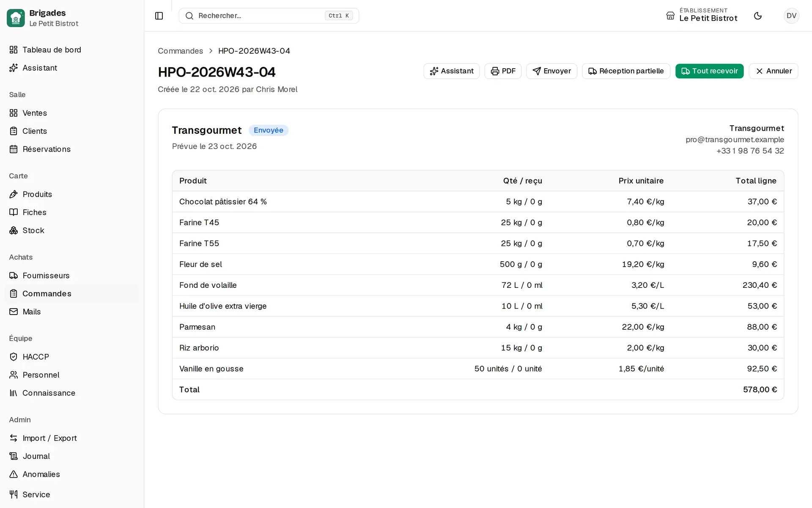812x508 pixels.
Task: Click the Service utensils icon
Action: pyautogui.click(x=14, y=494)
